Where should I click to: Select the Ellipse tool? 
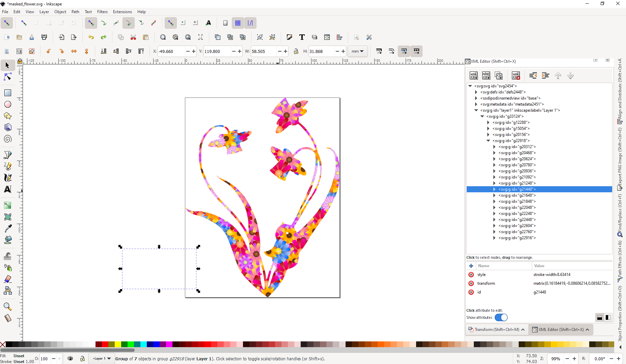tap(7, 104)
